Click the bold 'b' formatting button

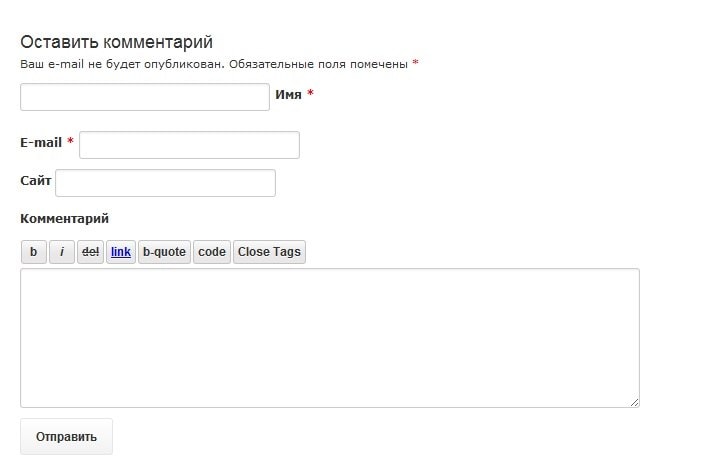click(33, 252)
